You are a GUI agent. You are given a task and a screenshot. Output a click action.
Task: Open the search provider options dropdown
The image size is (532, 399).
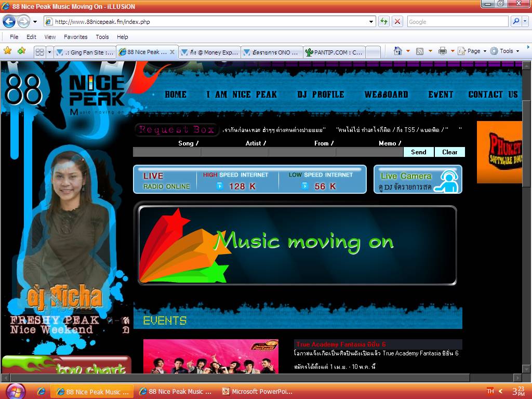tap(525, 21)
